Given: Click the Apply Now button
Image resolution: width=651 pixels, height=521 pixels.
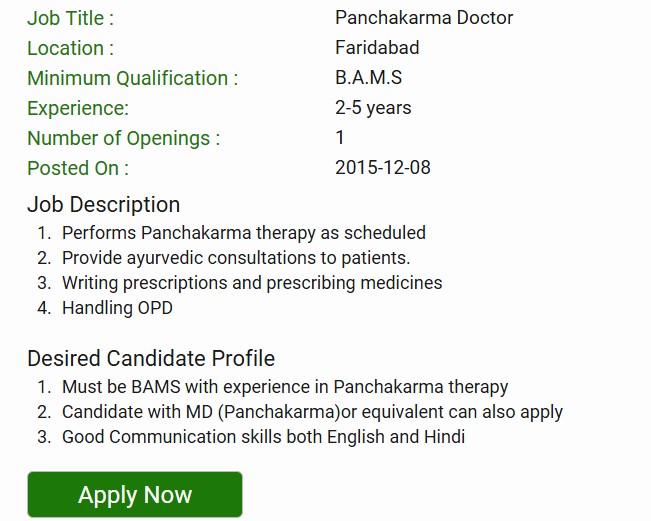Looking at the screenshot, I should tap(135, 495).
